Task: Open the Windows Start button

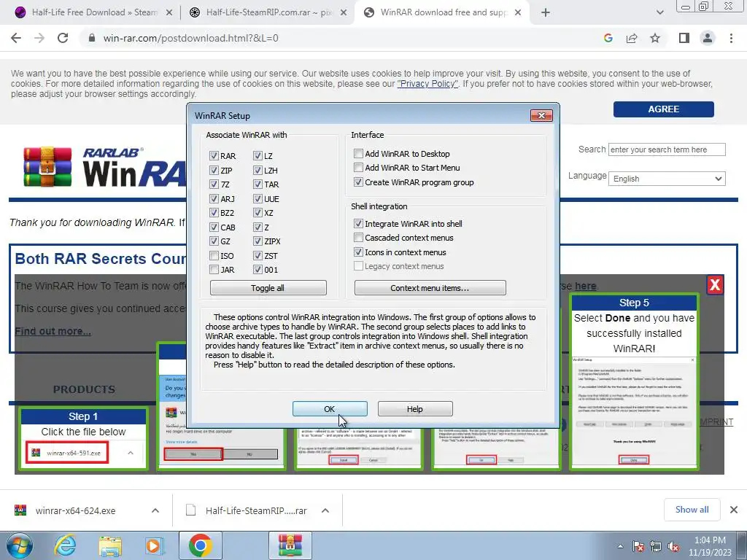Action: (19, 545)
